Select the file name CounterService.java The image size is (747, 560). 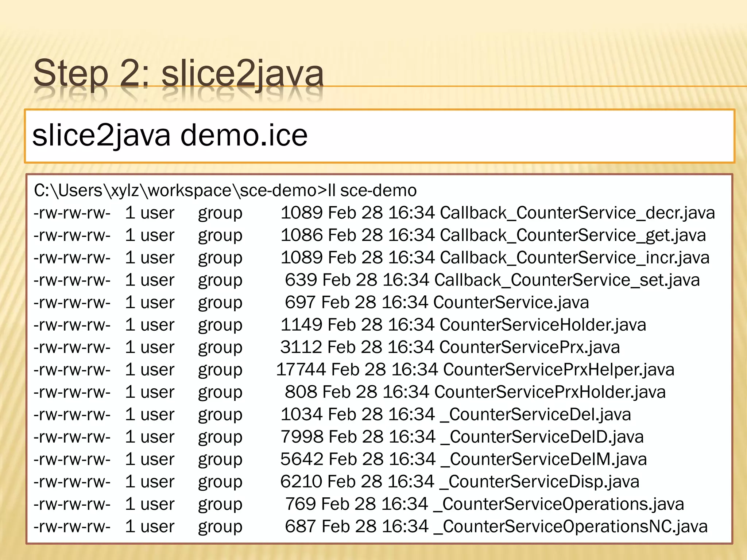(511, 303)
